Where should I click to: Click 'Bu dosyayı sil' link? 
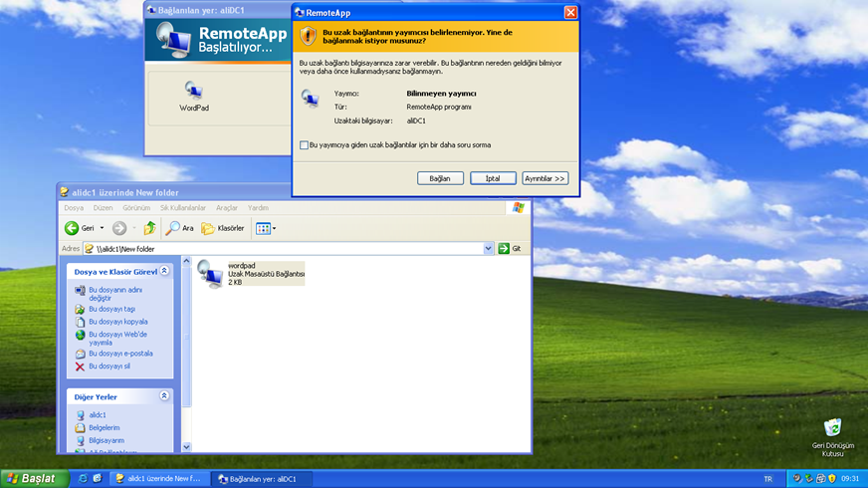(109, 366)
